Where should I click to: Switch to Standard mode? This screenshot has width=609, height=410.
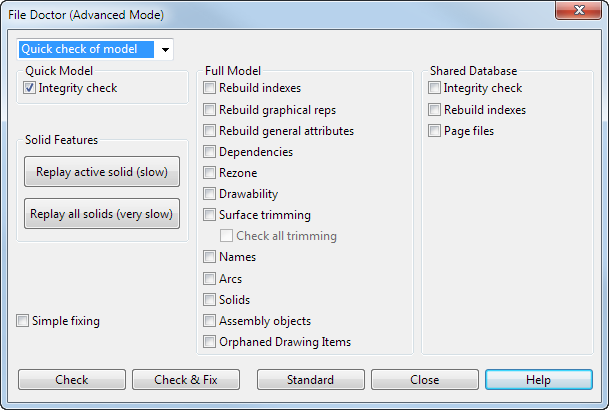coord(310,380)
